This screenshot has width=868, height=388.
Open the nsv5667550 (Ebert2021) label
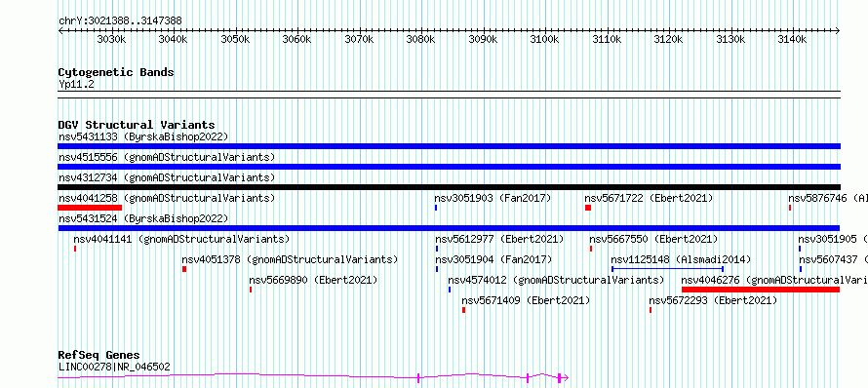pos(653,239)
